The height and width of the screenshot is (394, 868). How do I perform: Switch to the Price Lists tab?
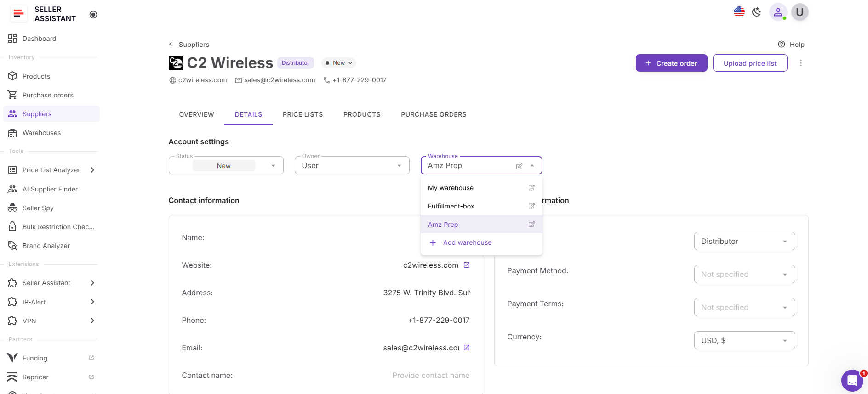coord(303,114)
